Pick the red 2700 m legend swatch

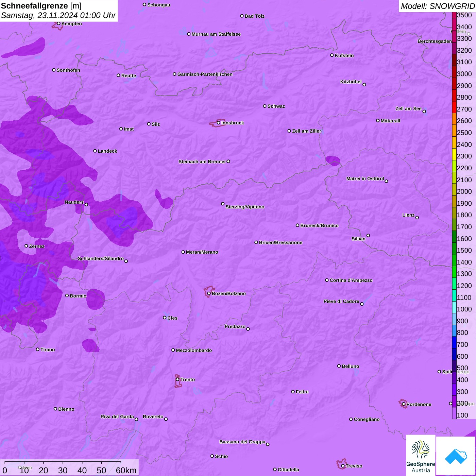pyautogui.click(x=454, y=107)
